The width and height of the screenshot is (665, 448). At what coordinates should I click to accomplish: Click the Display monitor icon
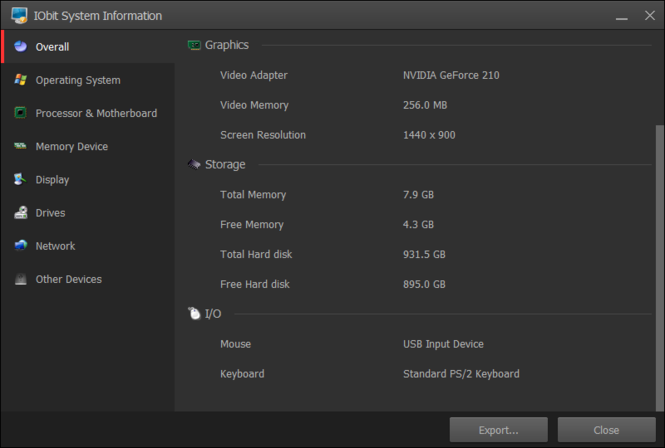tap(20, 179)
